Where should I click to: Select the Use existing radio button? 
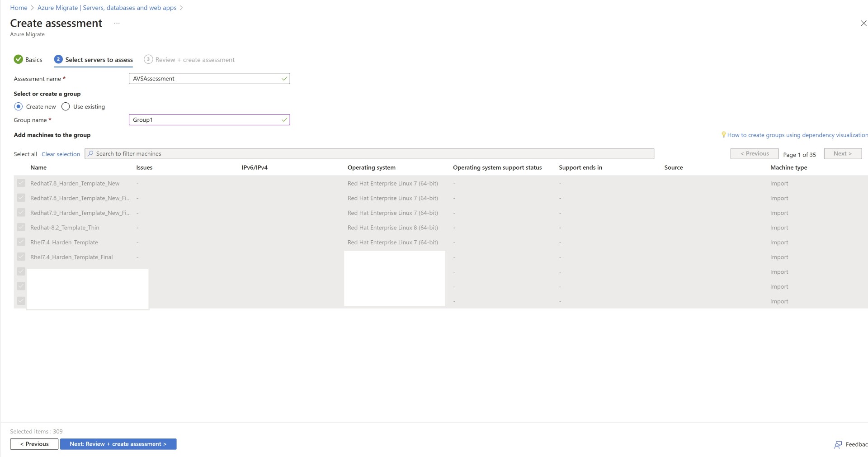click(x=66, y=106)
